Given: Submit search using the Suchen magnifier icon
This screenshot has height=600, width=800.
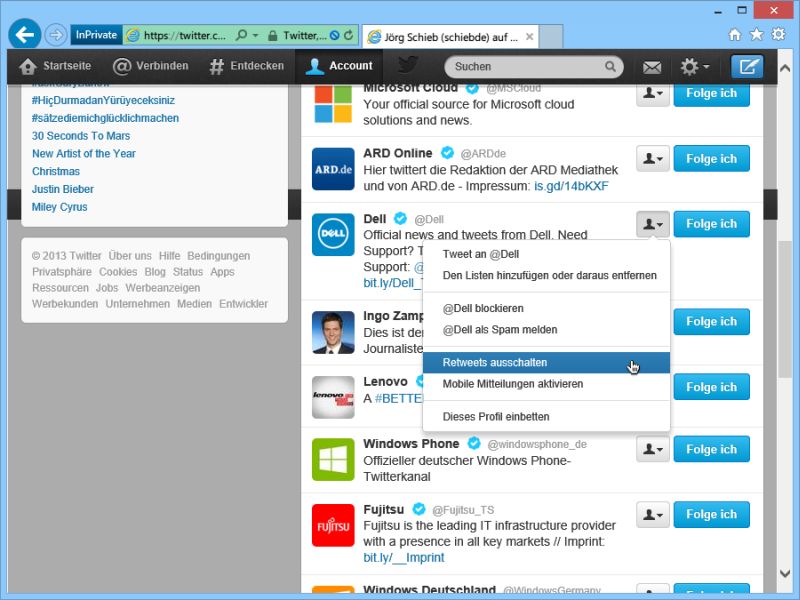Looking at the screenshot, I should tap(610, 66).
